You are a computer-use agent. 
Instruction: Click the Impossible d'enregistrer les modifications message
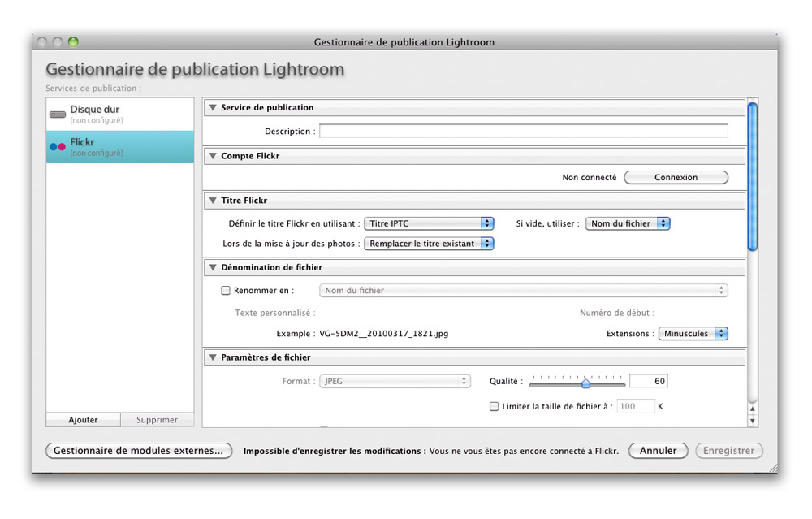click(x=431, y=451)
